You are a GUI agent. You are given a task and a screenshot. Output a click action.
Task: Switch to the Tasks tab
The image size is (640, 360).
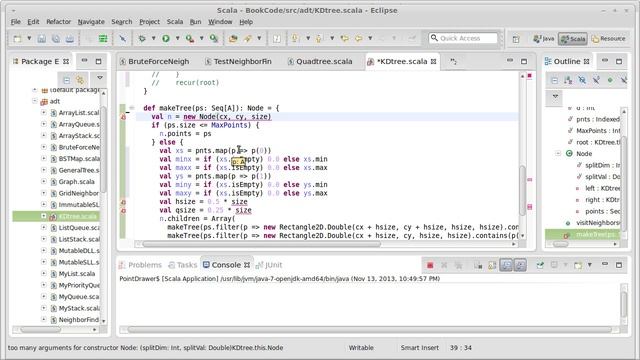pyautogui.click(x=183, y=265)
